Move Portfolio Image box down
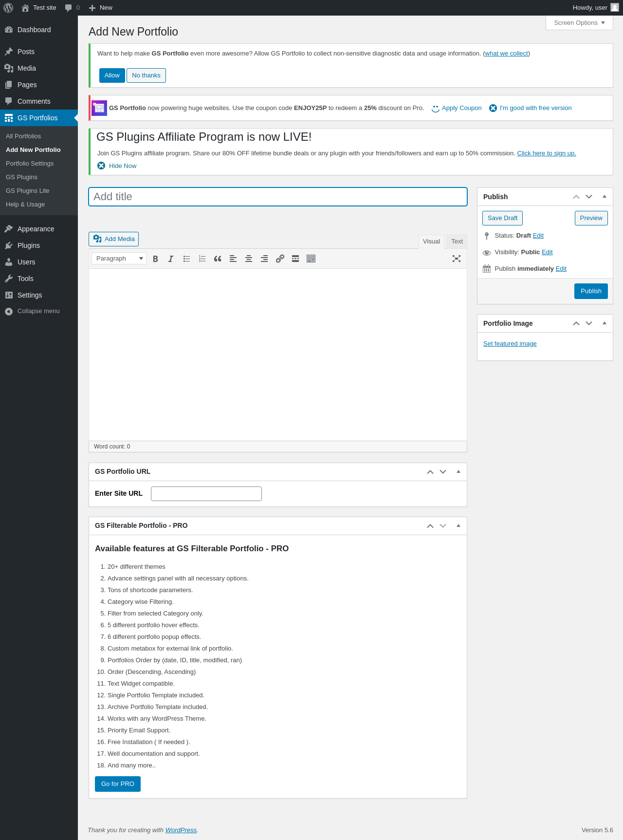Viewport: 623px width, 840px height. (589, 323)
